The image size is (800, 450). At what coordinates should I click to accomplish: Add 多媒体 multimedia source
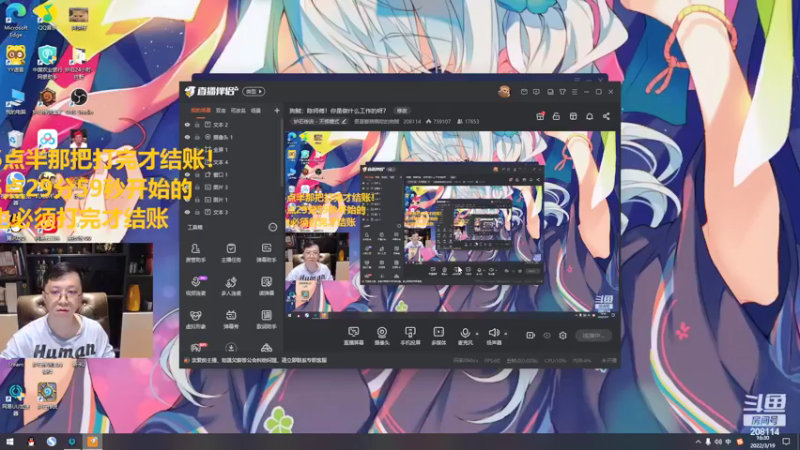click(438, 336)
